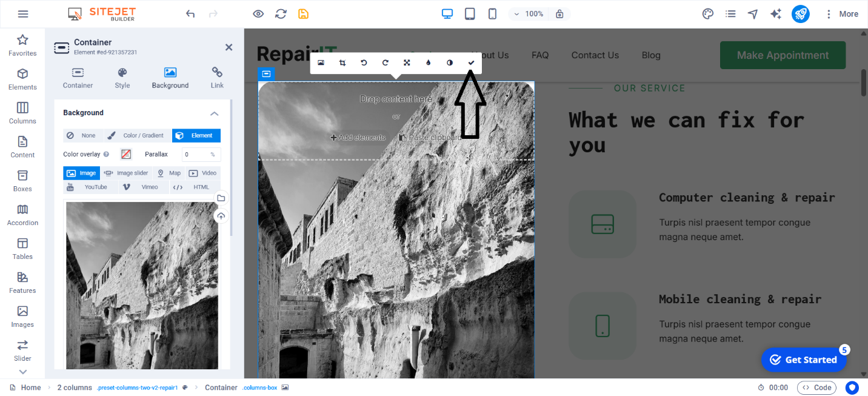The width and height of the screenshot is (868, 396).
Task: Open preview mode with the eye icon
Action: 258,14
